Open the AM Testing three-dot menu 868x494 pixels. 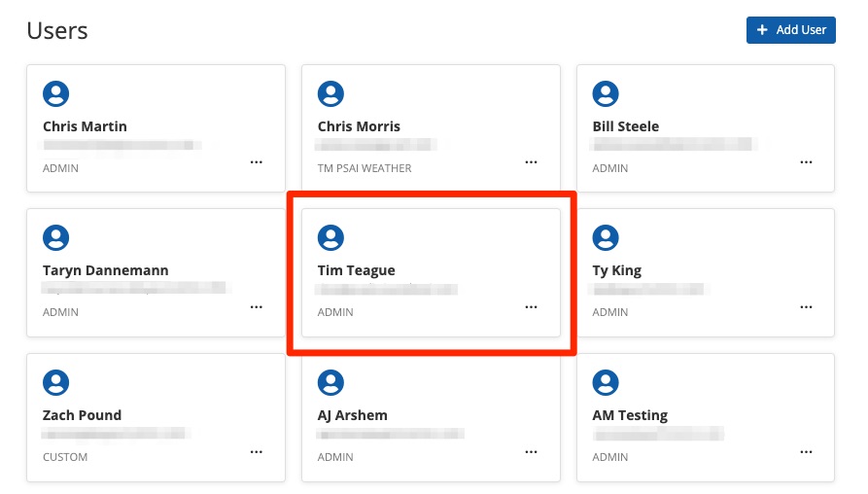coord(806,451)
